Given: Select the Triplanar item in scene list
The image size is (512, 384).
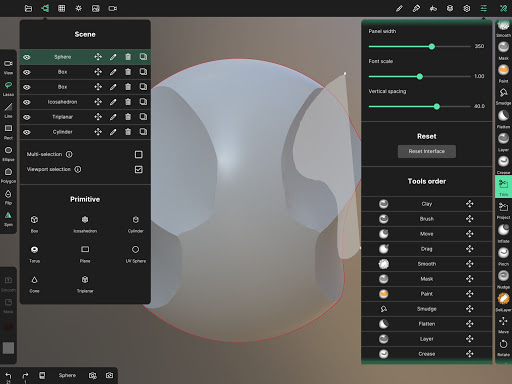Looking at the screenshot, I should (63, 117).
